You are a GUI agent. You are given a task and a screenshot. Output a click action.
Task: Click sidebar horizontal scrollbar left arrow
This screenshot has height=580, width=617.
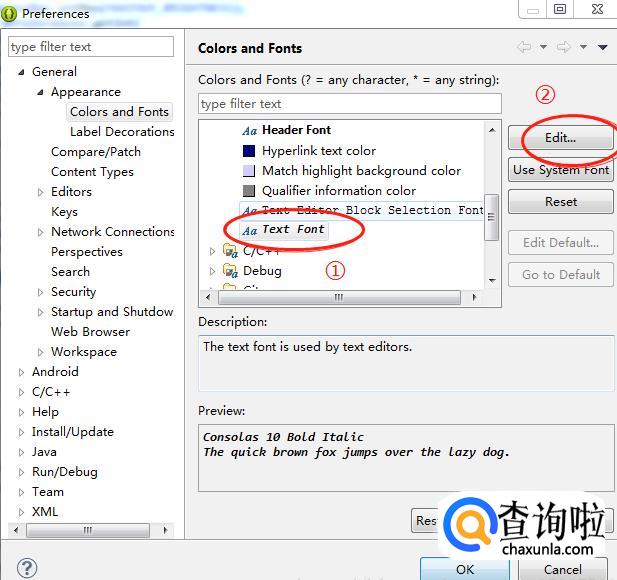[16, 530]
